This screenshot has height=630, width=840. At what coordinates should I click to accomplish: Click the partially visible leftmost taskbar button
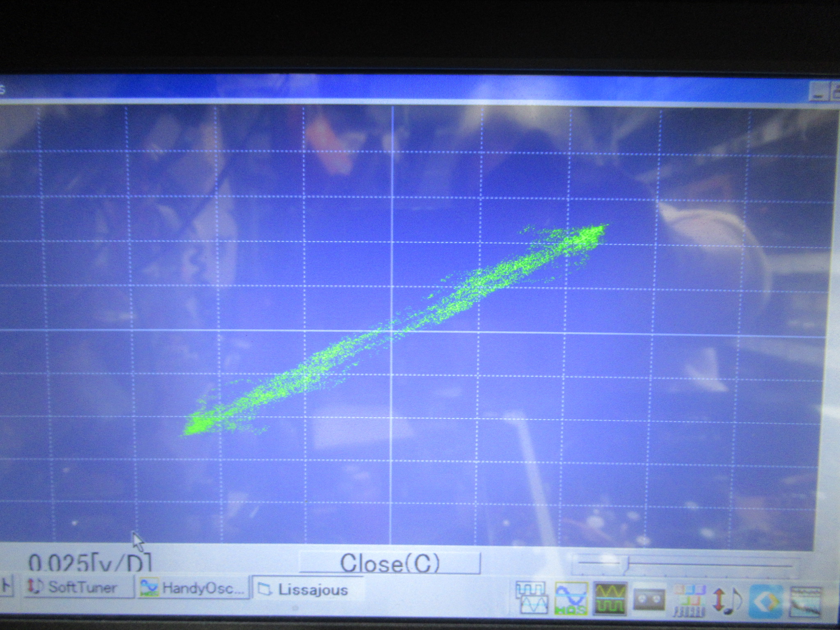pos(7,586)
